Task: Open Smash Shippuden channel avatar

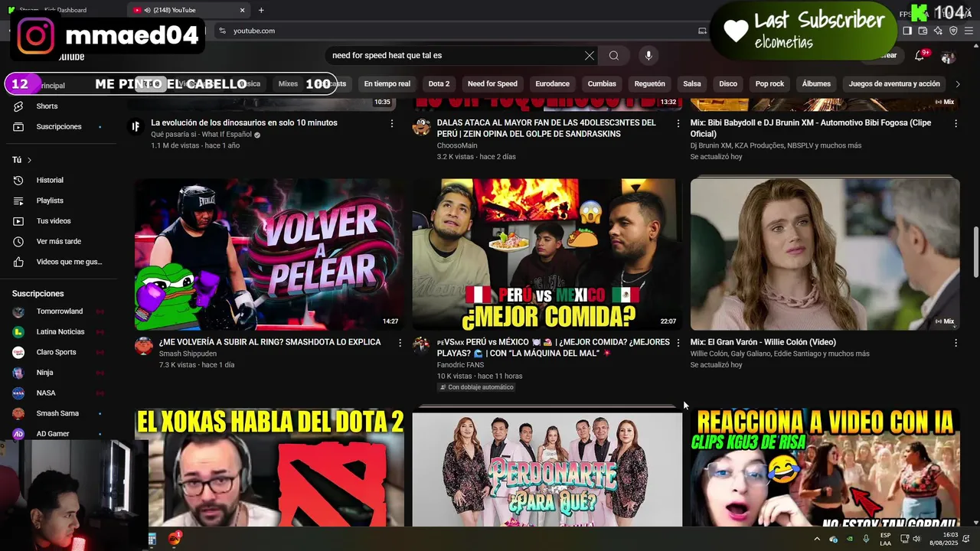Action: [x=144, y=346]
